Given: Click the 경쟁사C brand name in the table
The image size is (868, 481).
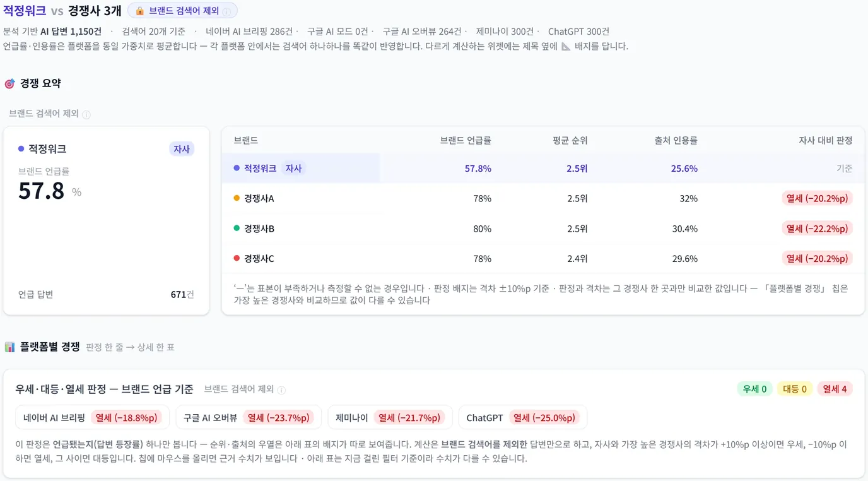Looking at the screenshot, I should [x=259, y=258].
